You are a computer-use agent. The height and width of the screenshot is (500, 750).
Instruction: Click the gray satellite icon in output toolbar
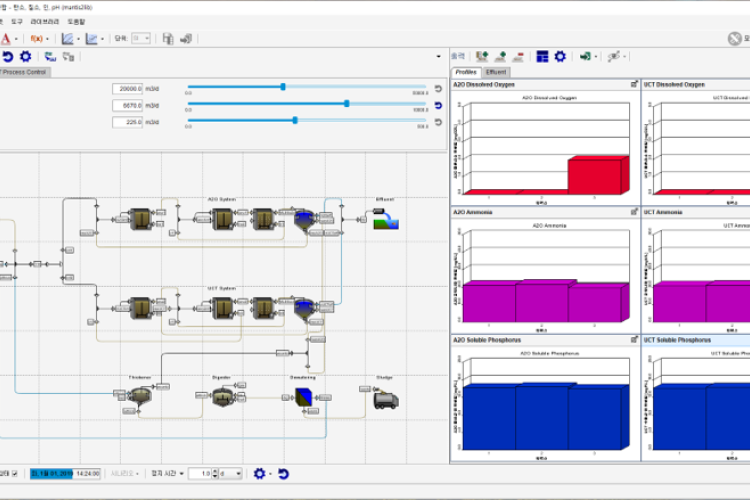[614, 56]
